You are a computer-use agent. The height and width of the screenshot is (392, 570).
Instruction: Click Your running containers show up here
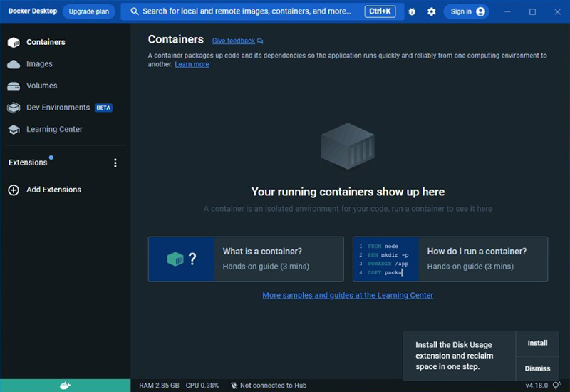click(348, 192)
